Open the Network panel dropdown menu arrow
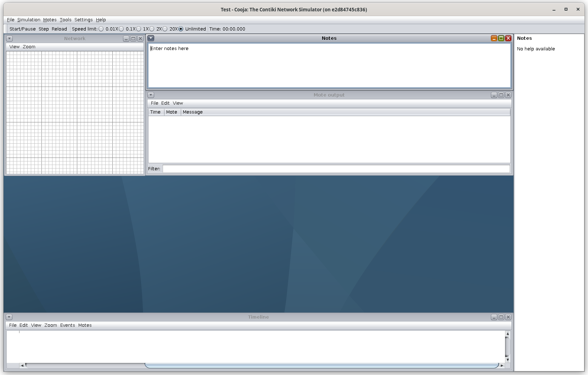Image resolution: width=588 pixels, height=375 pixels. (x=10, y=38)
